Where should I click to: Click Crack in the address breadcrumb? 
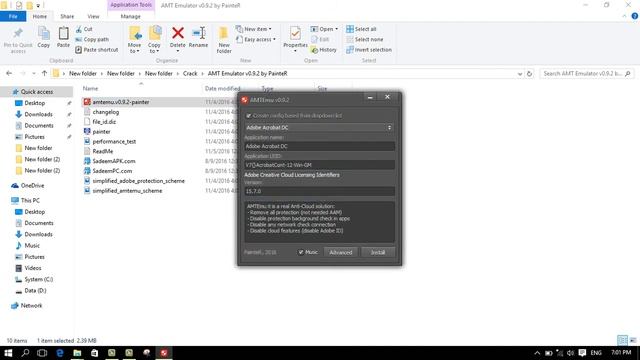[x=190, y=73]
